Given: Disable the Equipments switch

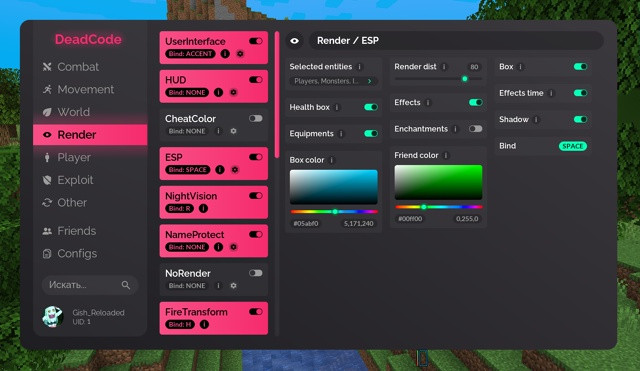Looking at the screenshot, I should [x=371, y=134].
